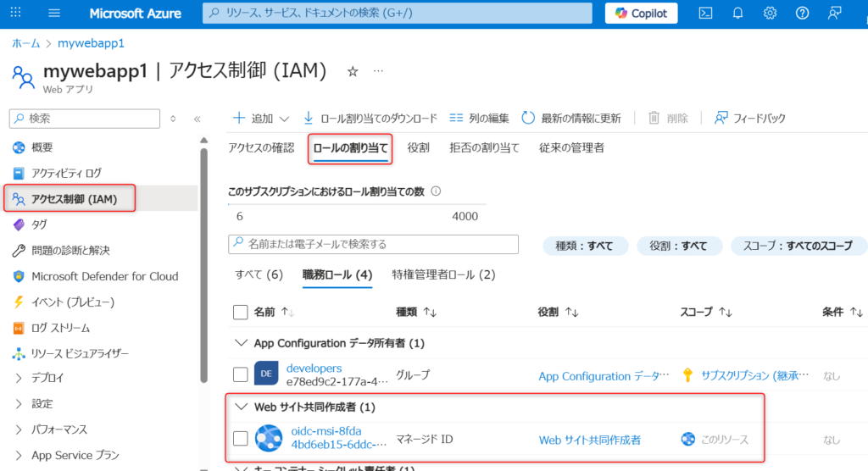Tick the developers row checkbox
Screen dimensions: 868x471
pos(240,374)
